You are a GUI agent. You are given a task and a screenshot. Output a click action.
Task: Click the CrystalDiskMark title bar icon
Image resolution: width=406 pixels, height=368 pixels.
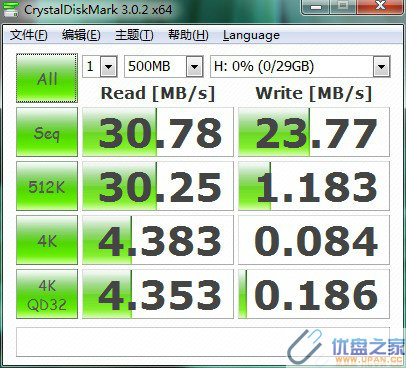point(11,10)
